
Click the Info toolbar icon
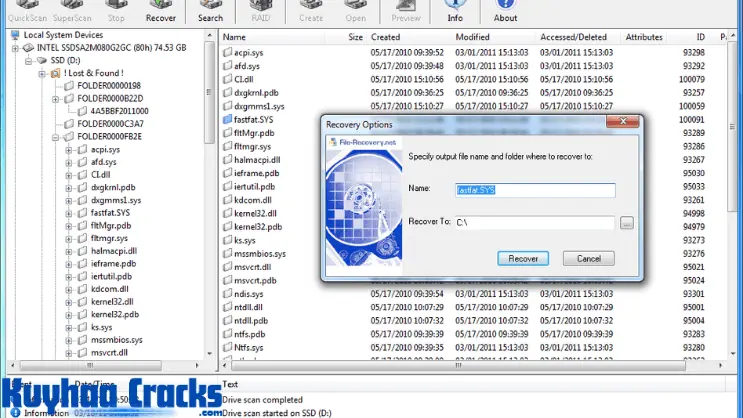tap(455, 12)
